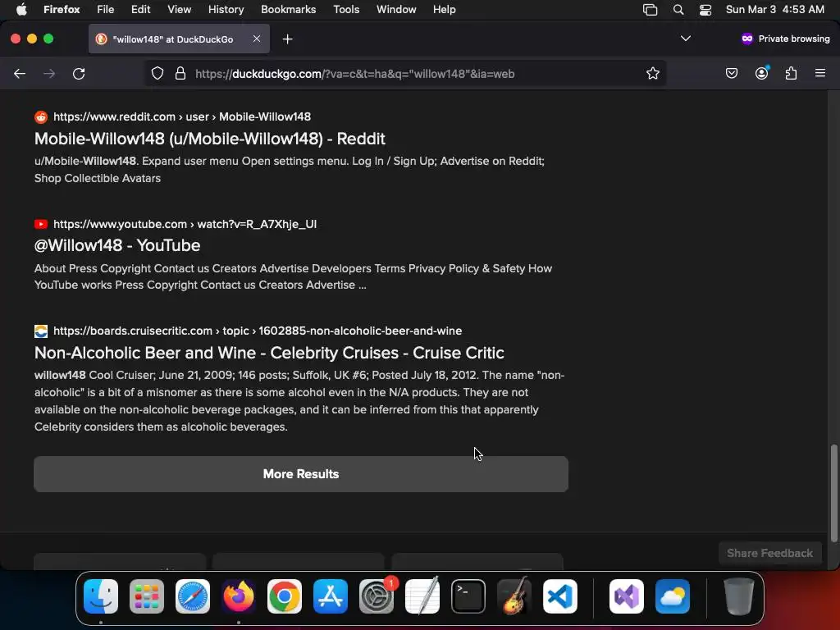
Task: Load more with More Results button
Action: coord(301,474)
